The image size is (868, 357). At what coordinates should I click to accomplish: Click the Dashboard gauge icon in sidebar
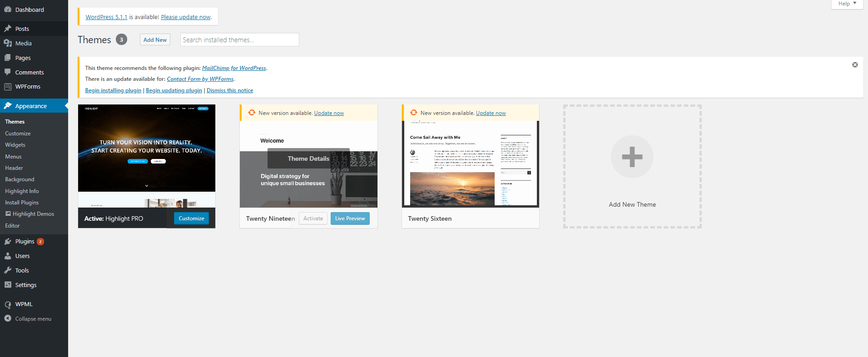8,10
